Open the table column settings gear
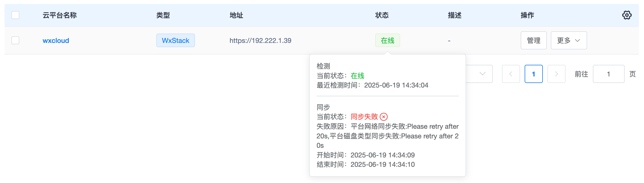The height and width of the screenshot is (183, 644). coord(627,15)
